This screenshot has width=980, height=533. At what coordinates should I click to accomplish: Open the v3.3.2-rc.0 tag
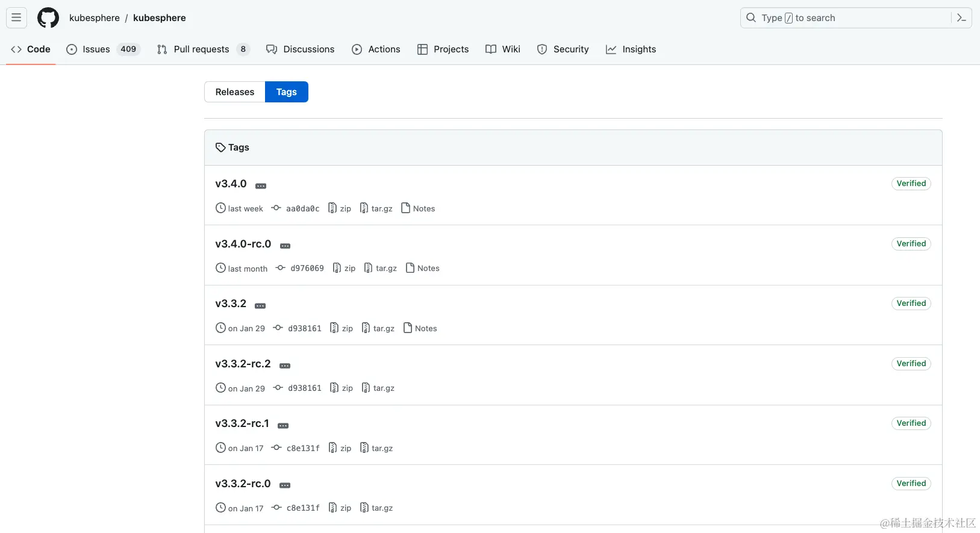243,484
